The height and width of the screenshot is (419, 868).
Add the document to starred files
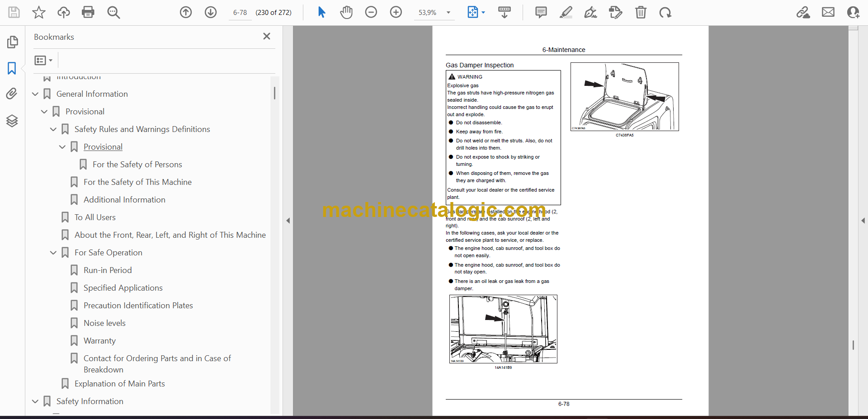click(x=39, y=12)
